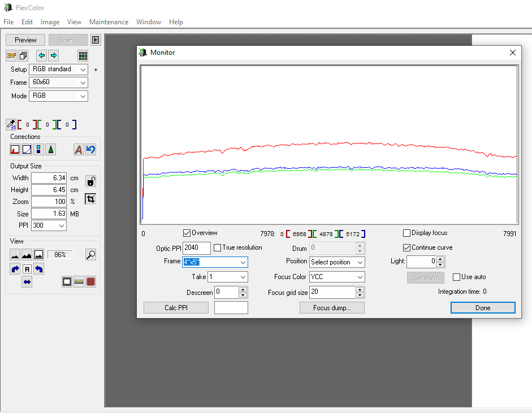532x413 pixels.
Task: Open the thumbnail grid view icon
Action: pos(83,55)
